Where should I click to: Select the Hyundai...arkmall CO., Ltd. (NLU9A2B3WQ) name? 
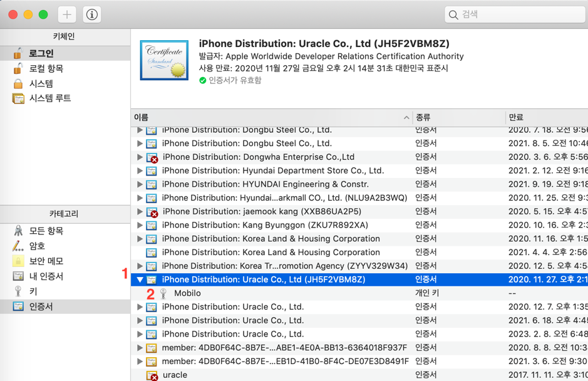point(285,198)
